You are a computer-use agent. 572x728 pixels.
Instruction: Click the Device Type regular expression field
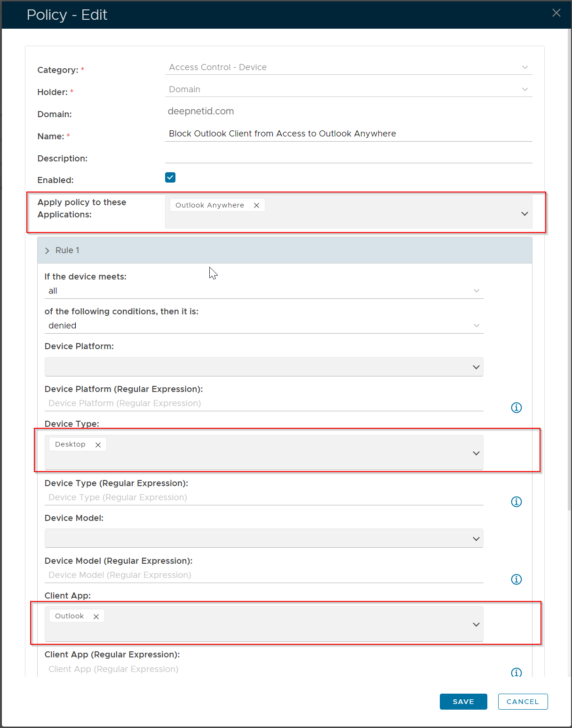(x=263, y=497)
